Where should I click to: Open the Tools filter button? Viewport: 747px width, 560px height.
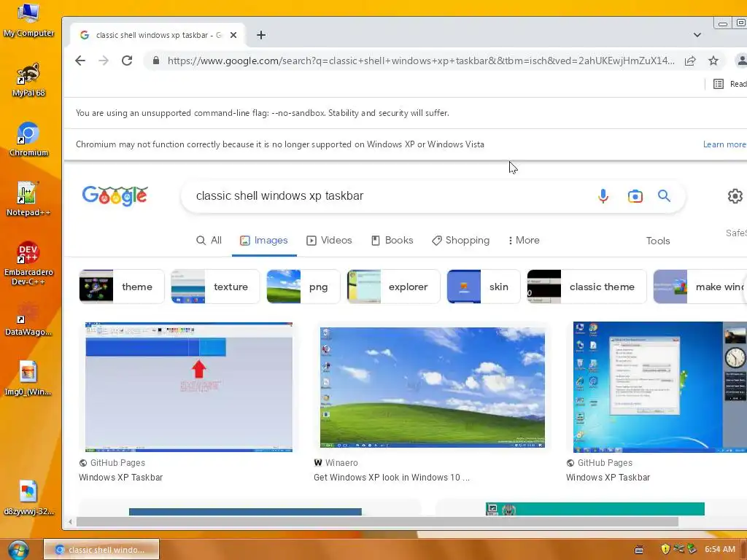click(658, 241)
